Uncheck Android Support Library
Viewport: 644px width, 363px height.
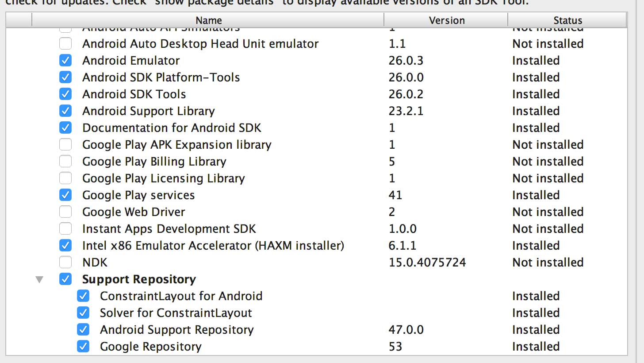[x=65, y=111]
